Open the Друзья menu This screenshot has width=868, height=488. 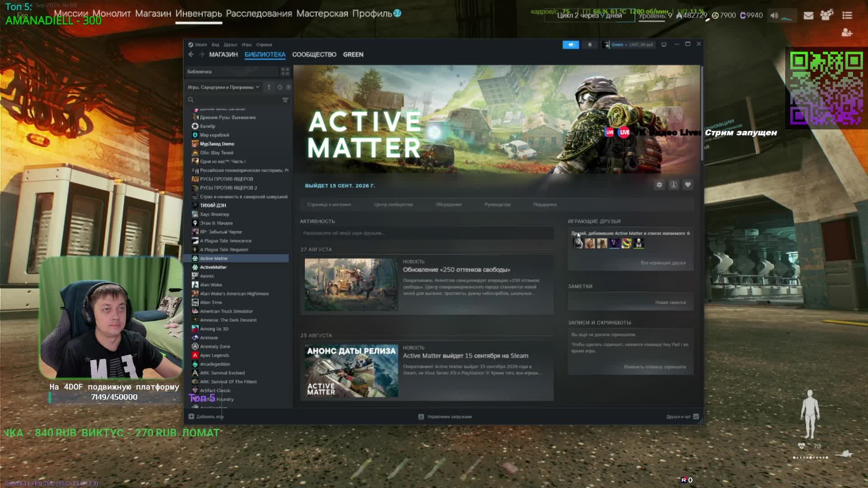point(230,45)
